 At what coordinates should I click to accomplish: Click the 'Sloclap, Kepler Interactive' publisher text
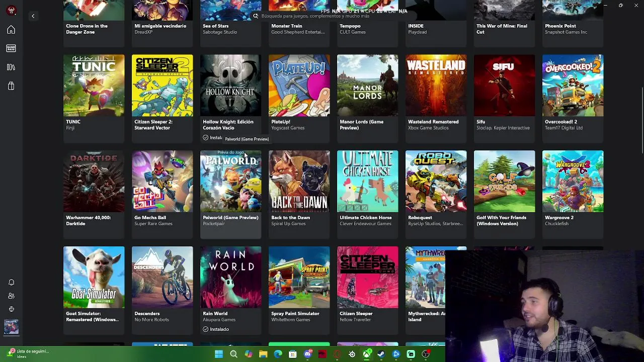click(x=503, y=128)
